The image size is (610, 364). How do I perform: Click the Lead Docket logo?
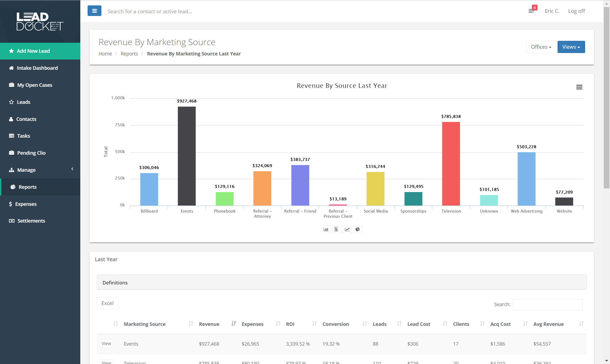(x=40, y=22)
